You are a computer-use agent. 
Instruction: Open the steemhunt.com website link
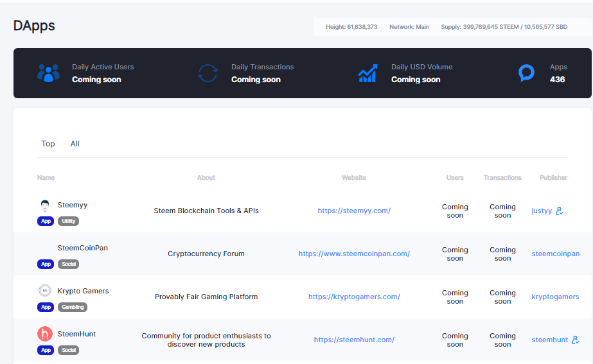click(x=354, y=340)
